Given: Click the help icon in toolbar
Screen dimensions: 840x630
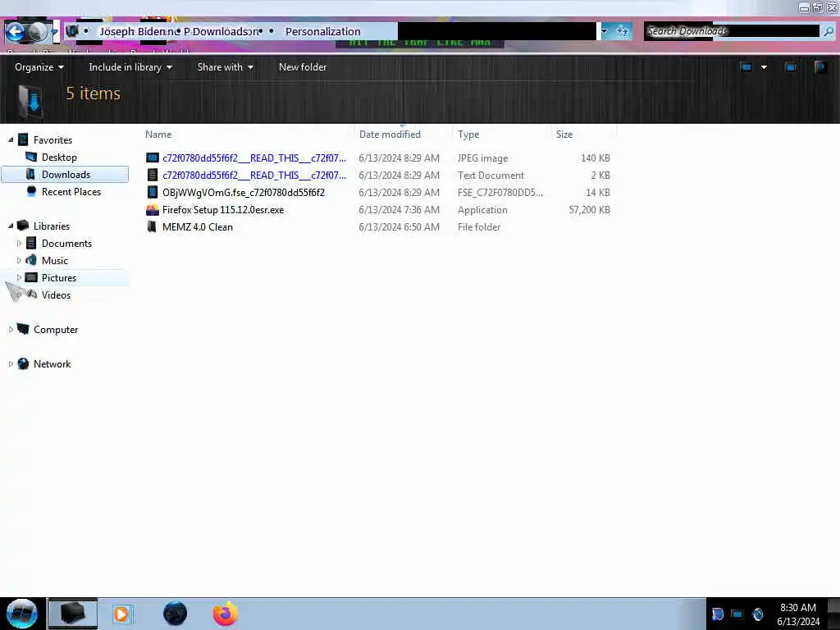Looking at the screenshot, I should (820, 67).
